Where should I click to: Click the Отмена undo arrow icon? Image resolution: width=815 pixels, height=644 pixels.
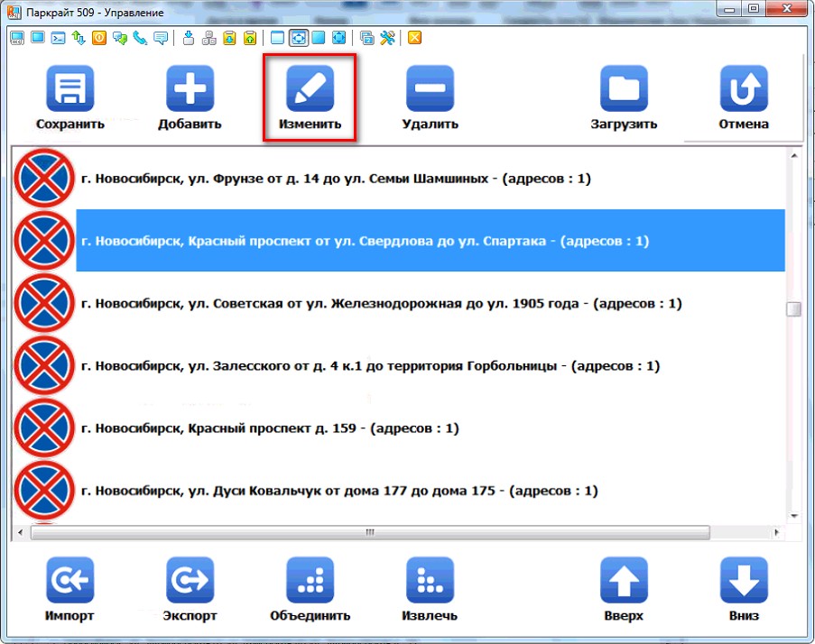[743, 89]
